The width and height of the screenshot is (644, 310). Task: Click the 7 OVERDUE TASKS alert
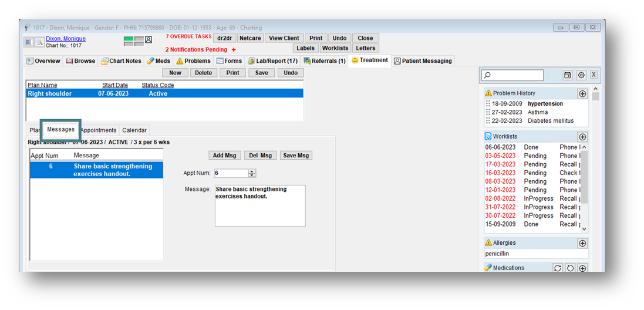point(188,36)
